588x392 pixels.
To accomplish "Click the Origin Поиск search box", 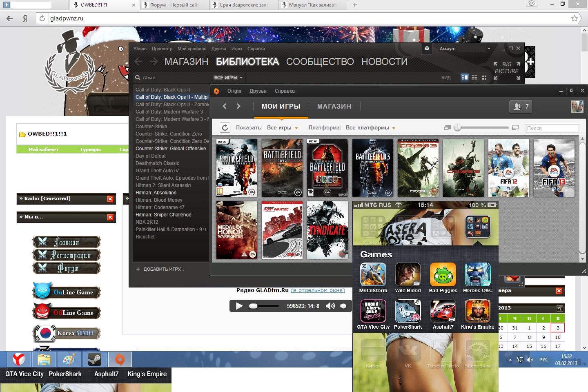I will pyautogui.click(x=552, y=128).
